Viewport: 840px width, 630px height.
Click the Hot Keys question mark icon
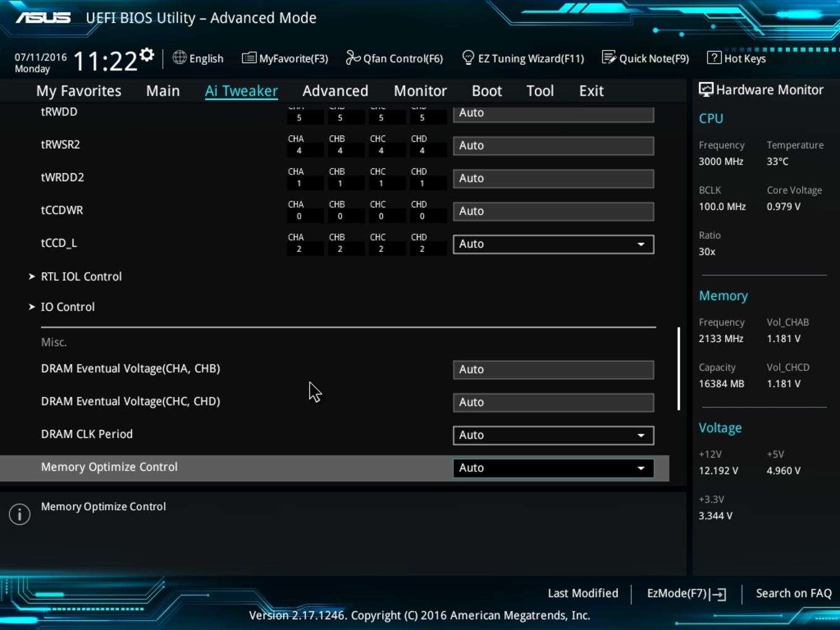[x=714, y=57]
